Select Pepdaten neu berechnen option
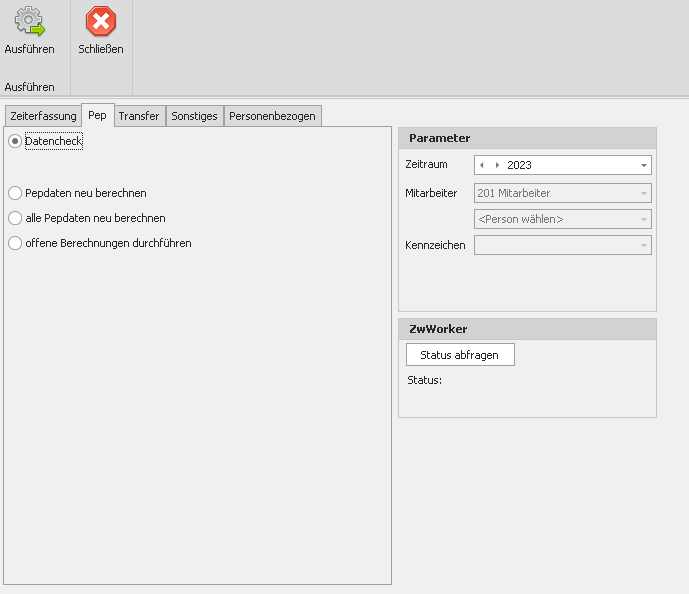 coord(15,193)
